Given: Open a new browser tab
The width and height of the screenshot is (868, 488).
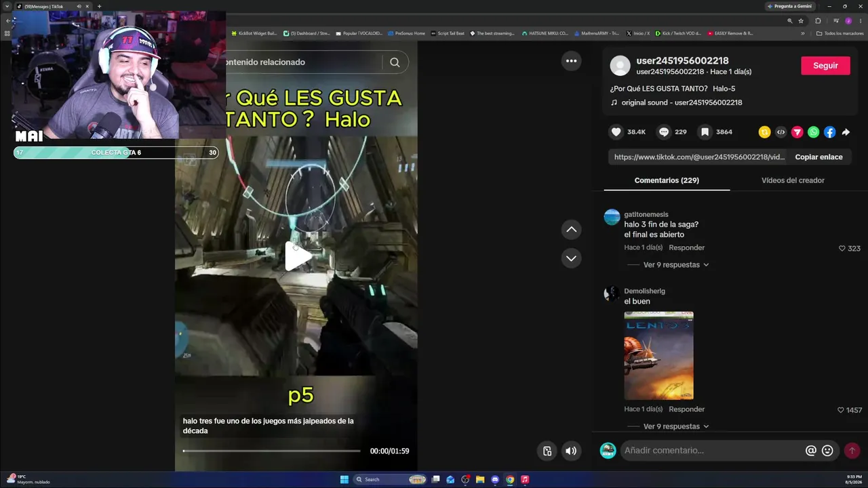Looking at the screenshot, I should [x=99, y=6].
